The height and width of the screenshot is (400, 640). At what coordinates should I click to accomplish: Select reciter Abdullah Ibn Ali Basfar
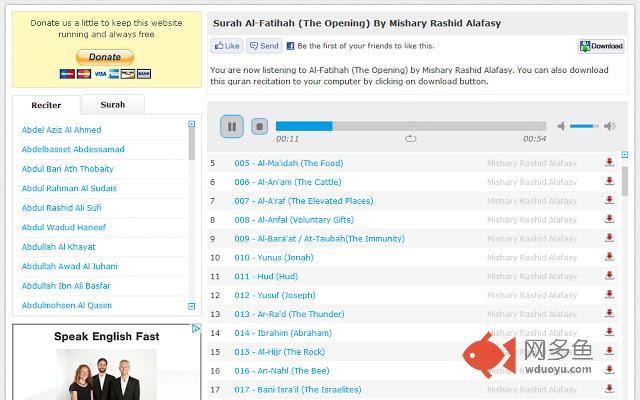pos(66,286)
